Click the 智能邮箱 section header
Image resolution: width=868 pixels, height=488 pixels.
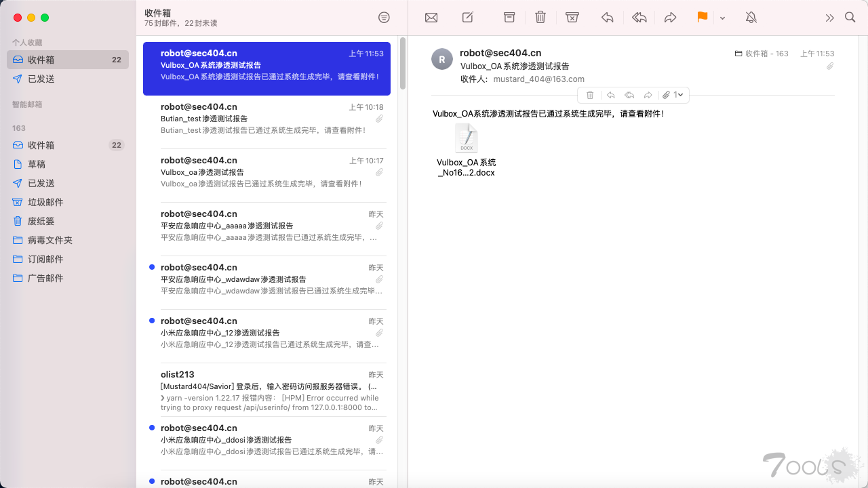27,104
